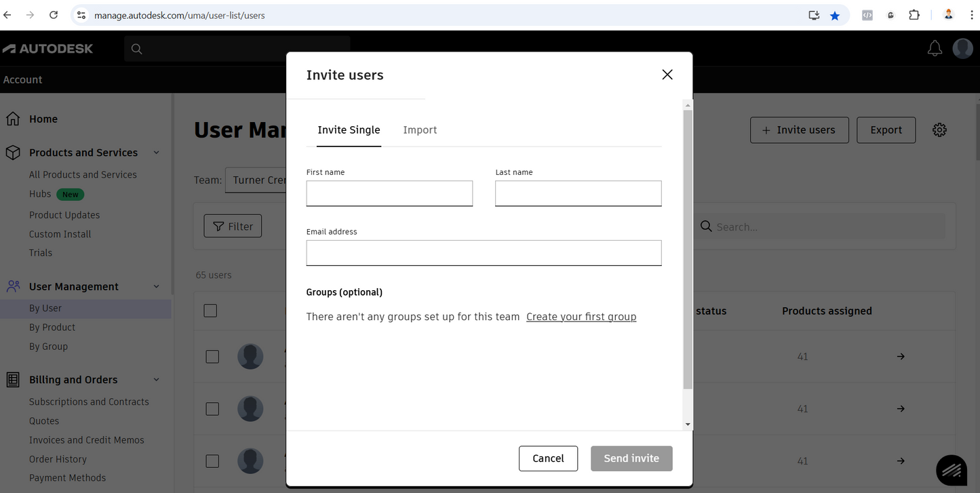Click first user's avatar thumbnail

pos(250,357)
